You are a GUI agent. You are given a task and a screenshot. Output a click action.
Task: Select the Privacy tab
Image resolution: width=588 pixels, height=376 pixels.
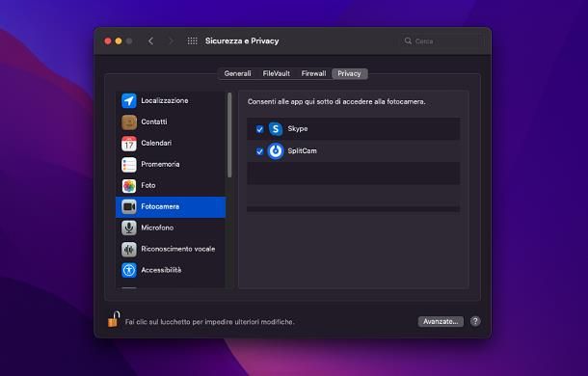pyautogui.click(x=349, y=73)
